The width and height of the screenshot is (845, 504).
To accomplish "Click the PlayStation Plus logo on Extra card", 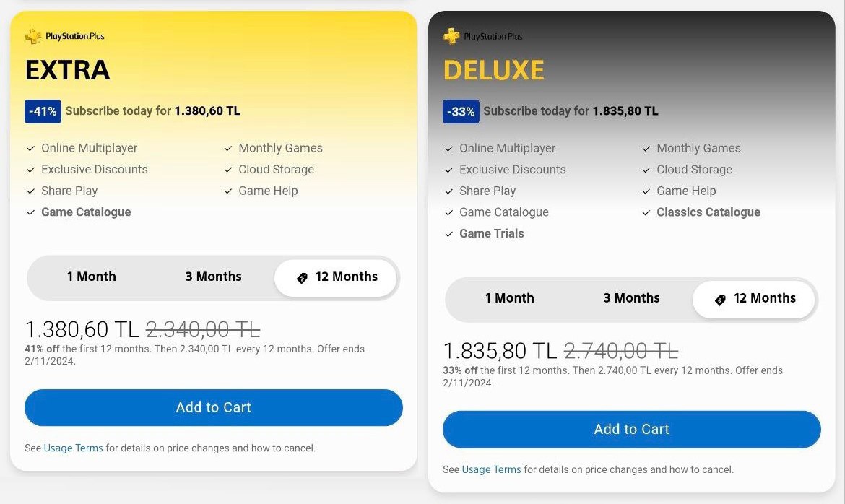I will click(x=65, y=36).
